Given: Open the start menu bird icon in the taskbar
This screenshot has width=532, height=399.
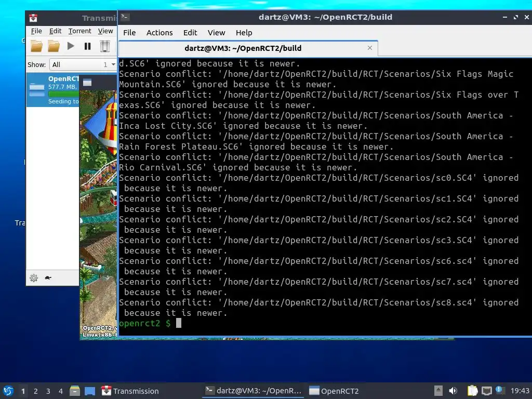Looking at the screenshot, I should pyautogui.click(x=8, y=391).
